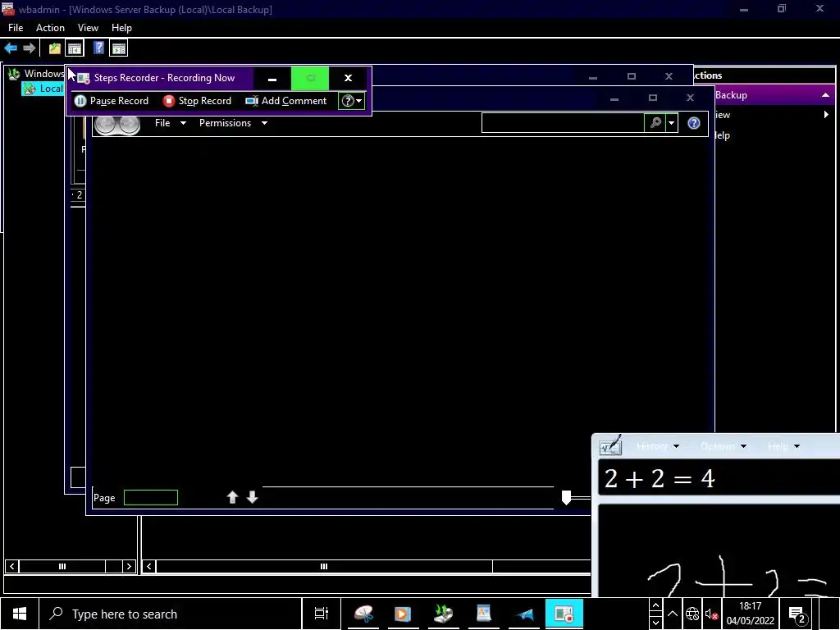Click the zoom slider thumb in viewer
The width and height of the screenshot is (840, 630).
click(x=566, y=498)
